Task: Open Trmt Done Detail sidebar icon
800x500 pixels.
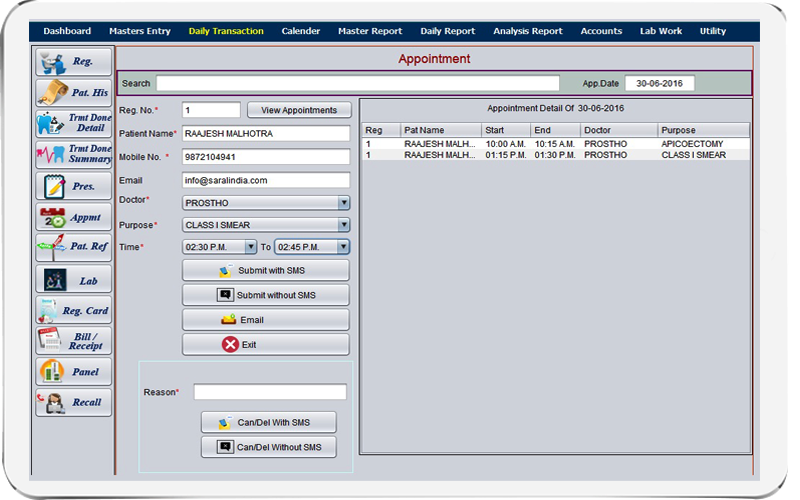Action: 73,123
